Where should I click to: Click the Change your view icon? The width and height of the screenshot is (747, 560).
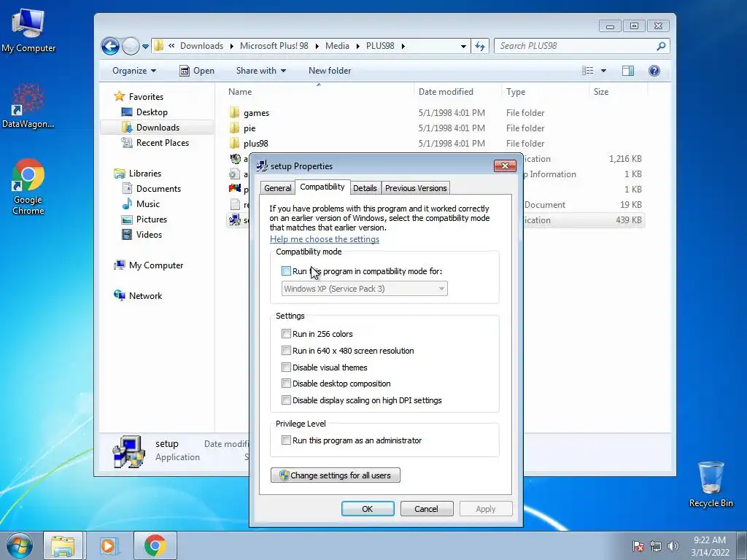pos(588,71)
